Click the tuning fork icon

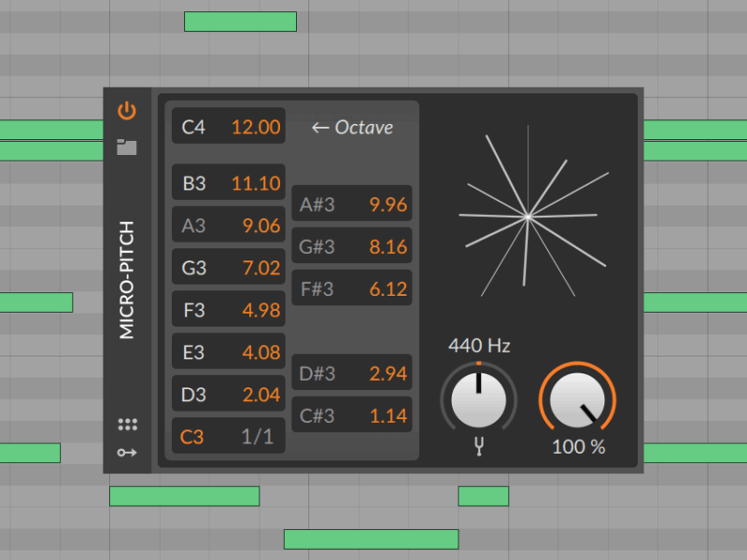(479, 446)
